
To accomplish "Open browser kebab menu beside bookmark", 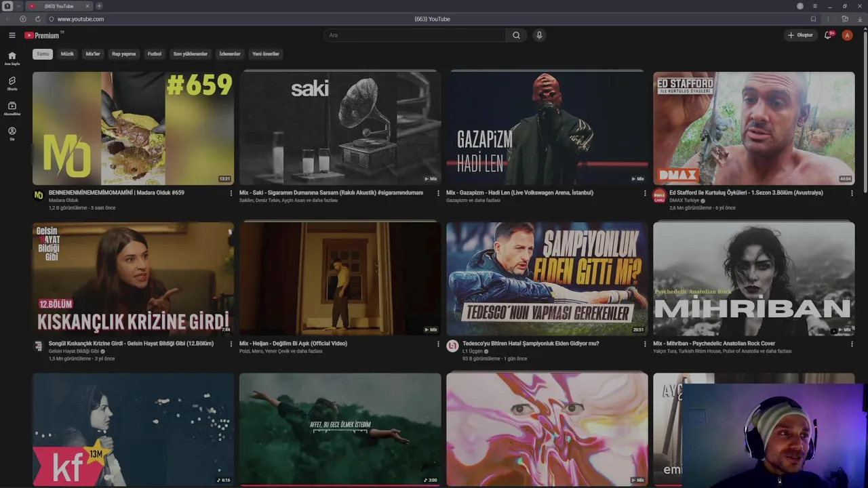I will (x=828, y=19).
